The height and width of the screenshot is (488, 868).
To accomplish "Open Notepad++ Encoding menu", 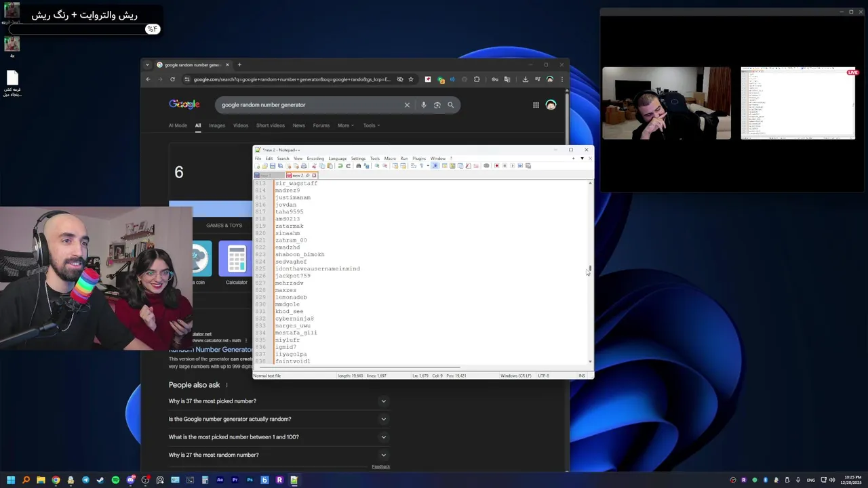I will tap(315, 159).
